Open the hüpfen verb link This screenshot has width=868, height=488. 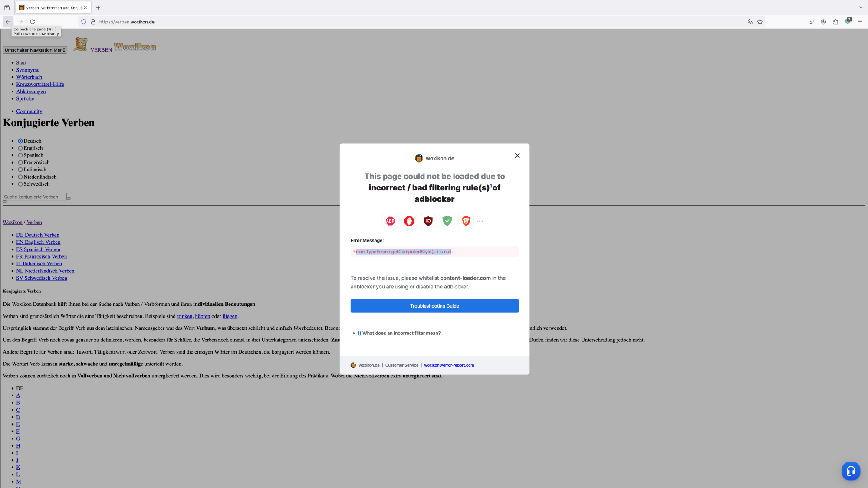[202, 316]
